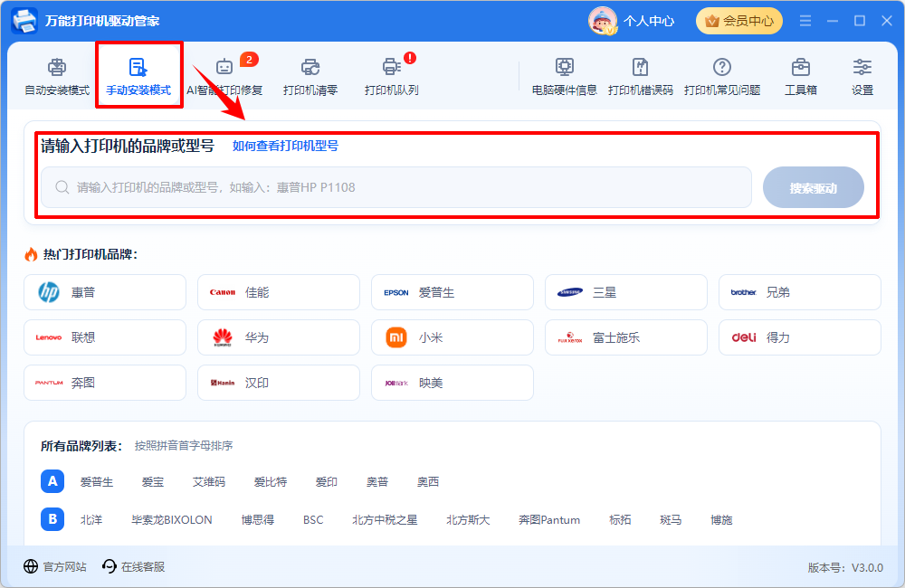Open 官方网站 official website link

(x=55, y=566)
